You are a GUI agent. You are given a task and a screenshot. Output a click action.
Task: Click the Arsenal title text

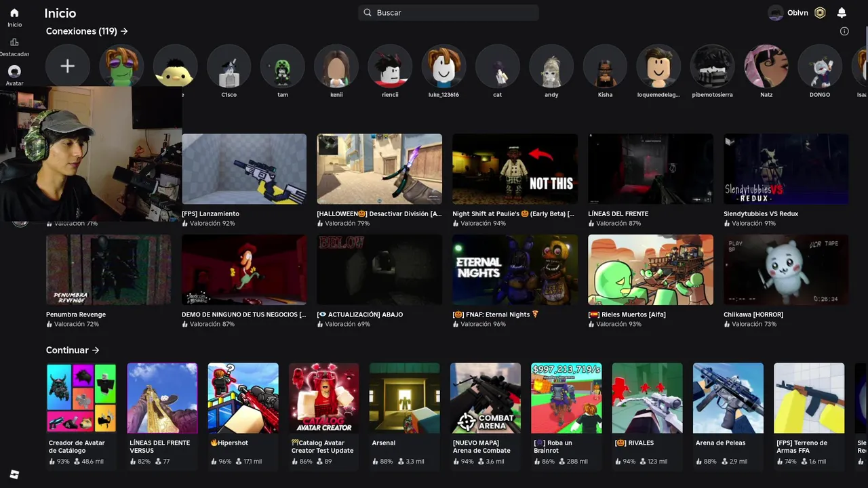(x=384, y=443)
